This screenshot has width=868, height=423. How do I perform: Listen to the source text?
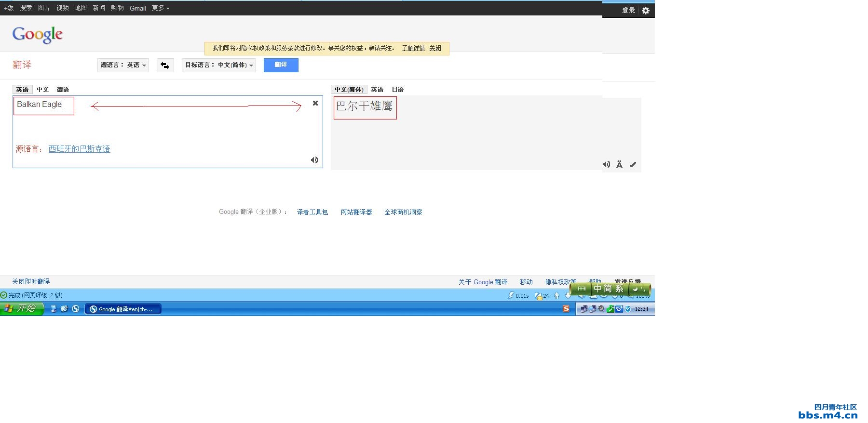pyautogui.click(x=314, y=160)
